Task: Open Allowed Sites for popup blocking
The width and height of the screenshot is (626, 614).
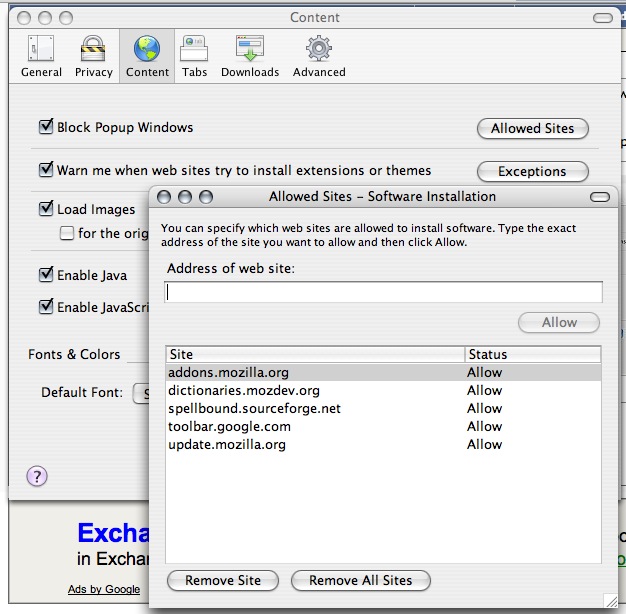Action: click(x=533, y=129)
